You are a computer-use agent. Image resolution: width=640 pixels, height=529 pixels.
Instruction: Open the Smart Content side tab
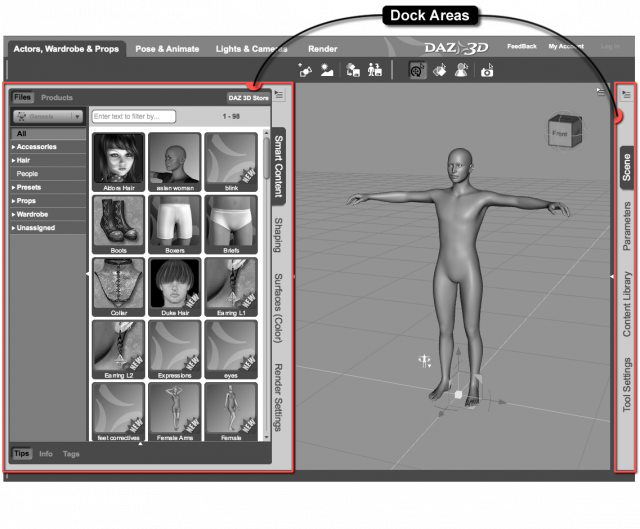[278, 166]
